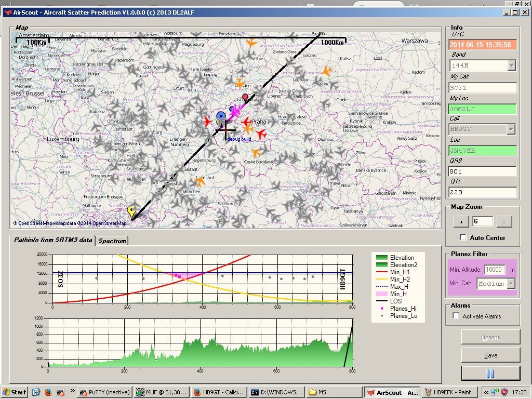This screenshot has width=532, height=399.
Task: Zoom in map with plus button
Action: (461, 222)
